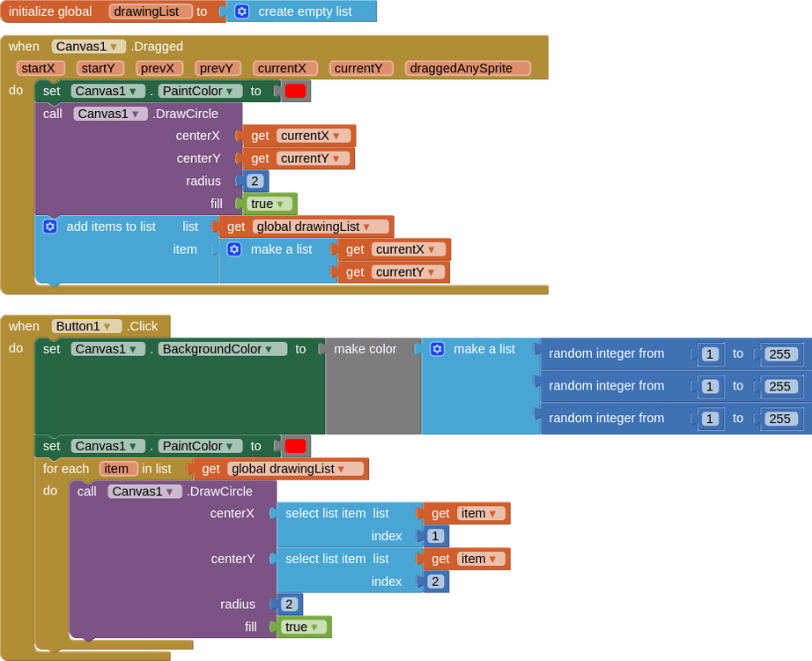This screenshot has width=812, height=661.
Task: Open Canvas1 dropdown in the Dragged event header
Action: pos(114,47)
